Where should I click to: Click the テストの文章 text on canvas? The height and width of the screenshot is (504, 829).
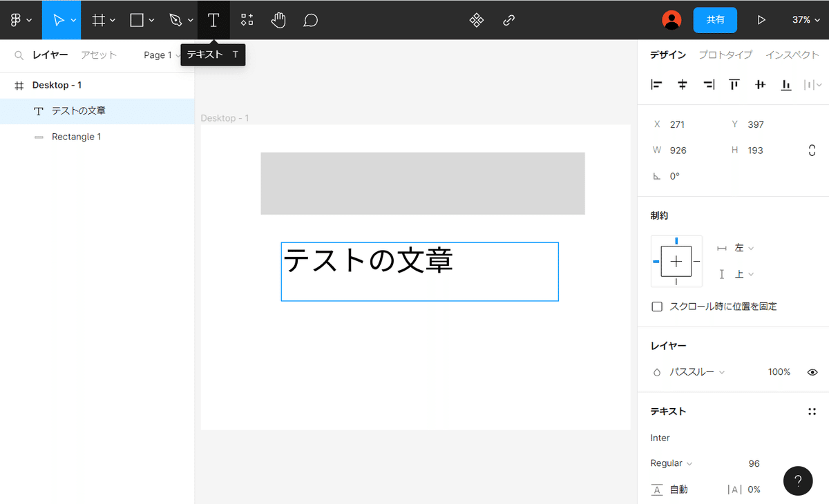pyautogui.click(x=368, y=261)
